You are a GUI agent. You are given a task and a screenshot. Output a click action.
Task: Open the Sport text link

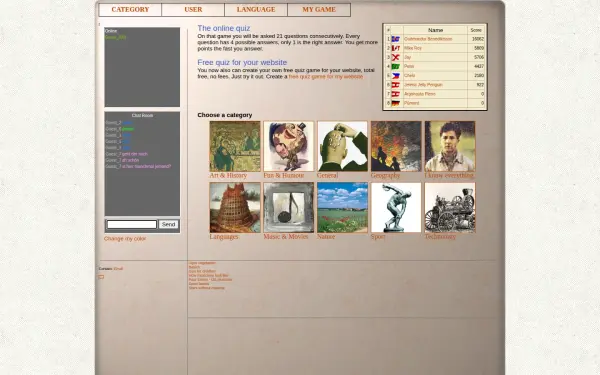point(378,237)
